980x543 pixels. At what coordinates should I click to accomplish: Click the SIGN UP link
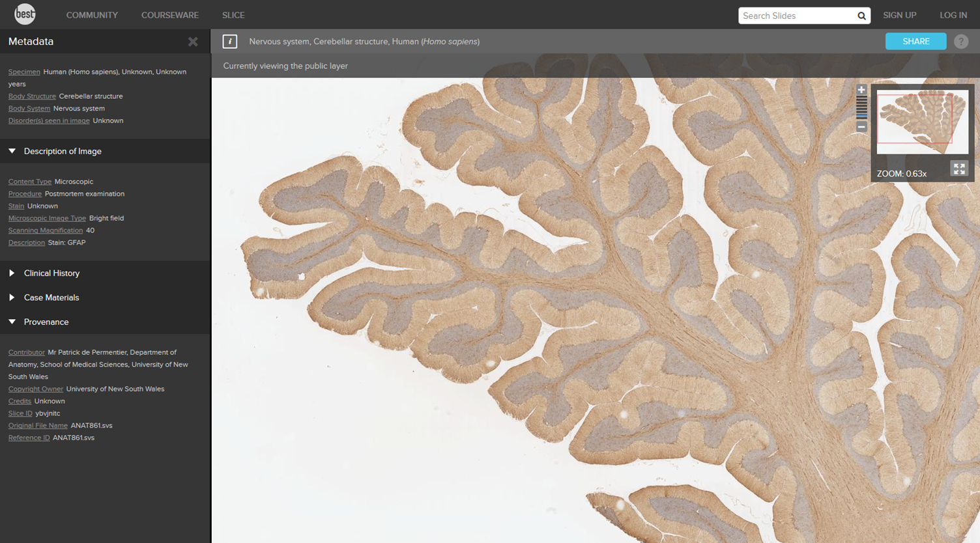tap(899, 15)
